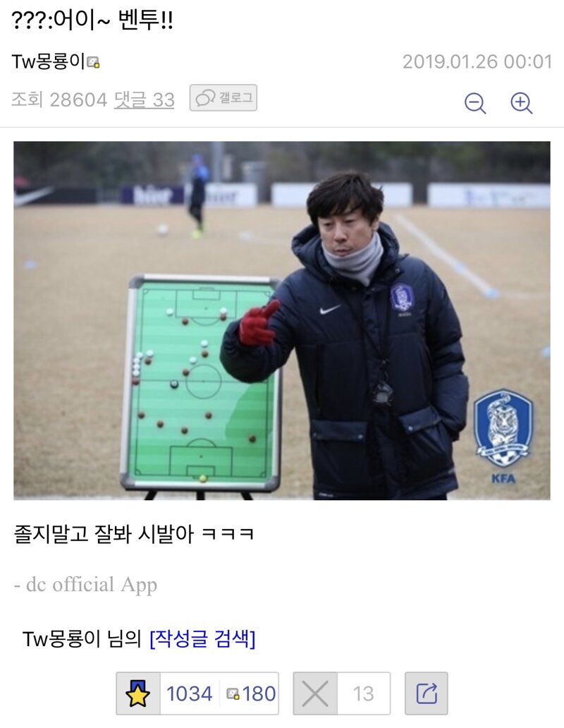The width and height of the screenshot is (564, 728).
Task: Click the small icon beside 180
Action: pos(233,694)
